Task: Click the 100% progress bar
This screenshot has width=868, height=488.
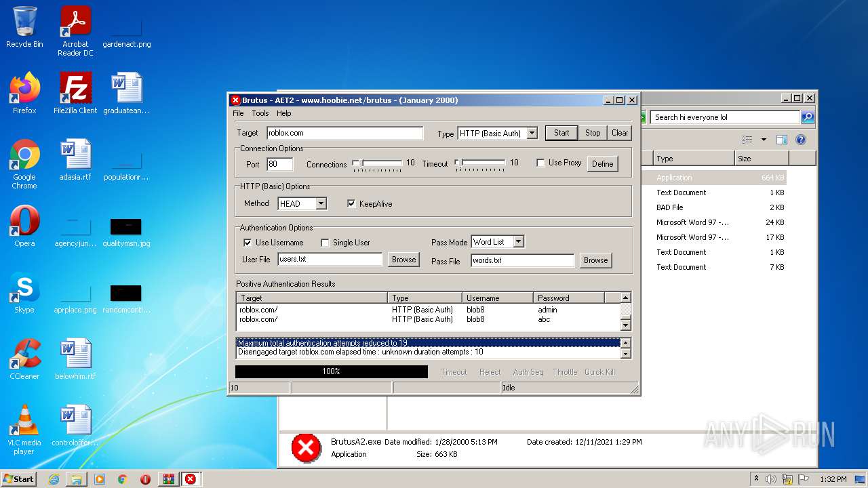Action: click(x=331, y=371)
